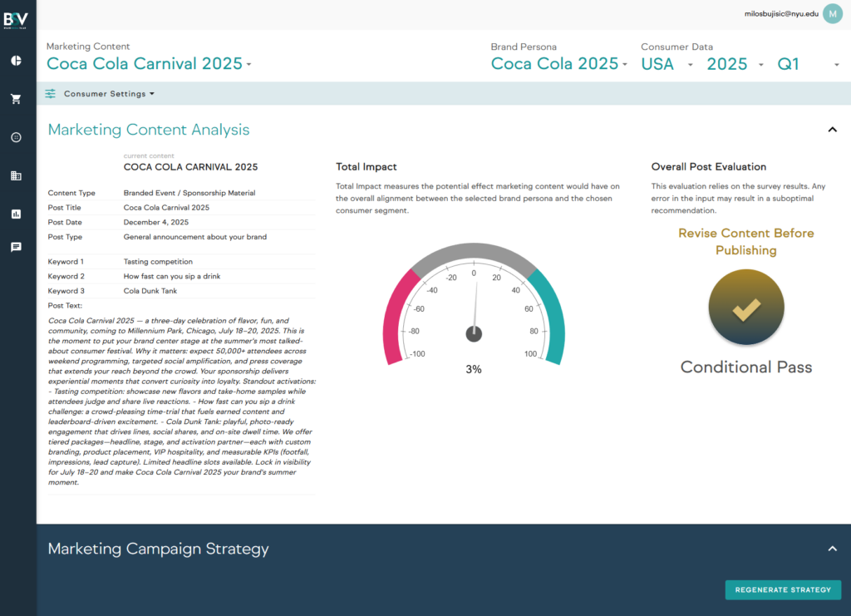The width and height of the screenshot is (851, 616).
Task: Open the Q1 quarter dropdown
Action: point(808,64)
